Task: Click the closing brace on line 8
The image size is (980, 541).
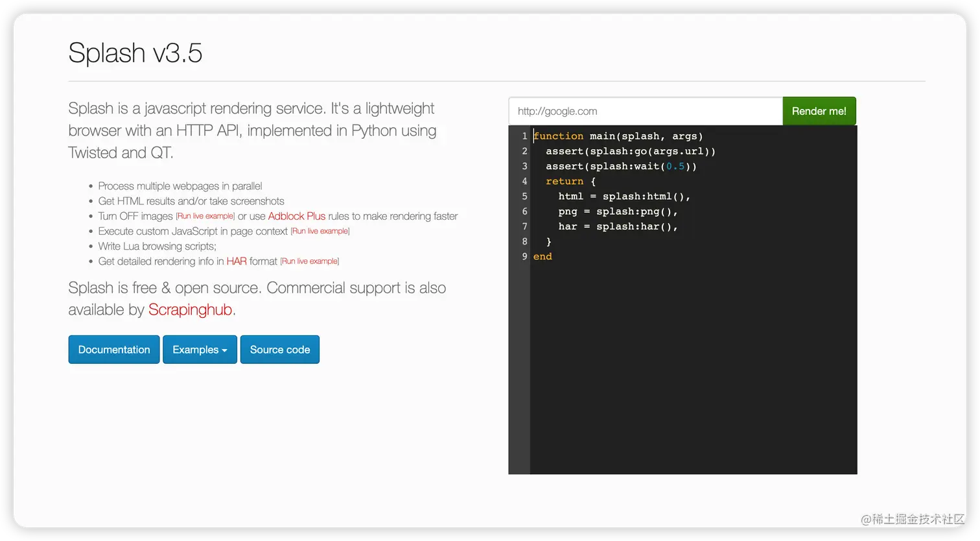Action: click(548, 241)
